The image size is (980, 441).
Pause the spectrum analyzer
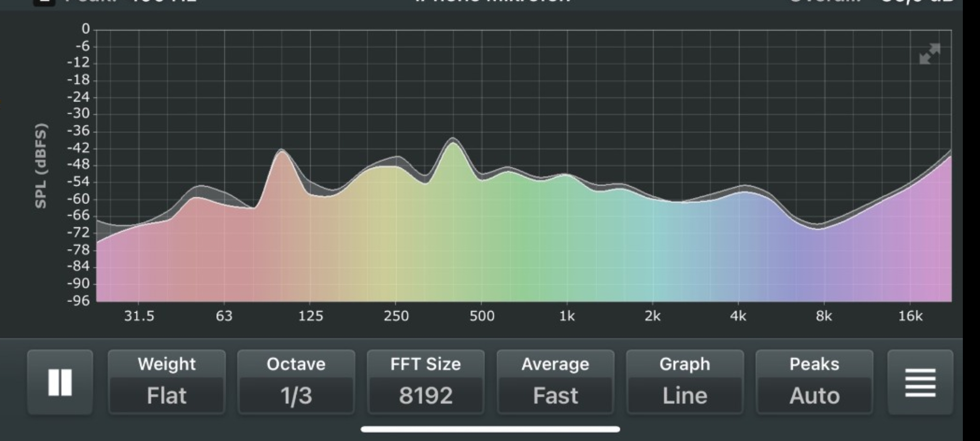pyautogui.click(x=60, y=382)
